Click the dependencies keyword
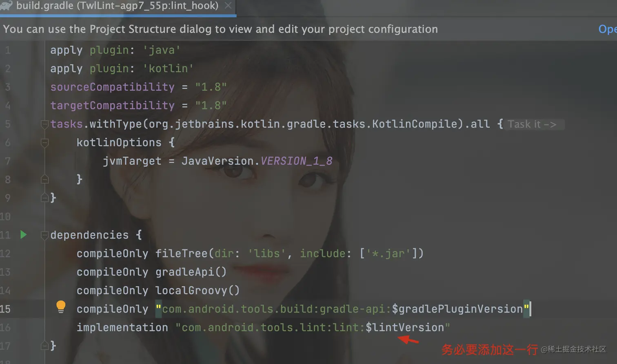Screen dimensions: 617x364 point(89,235)
